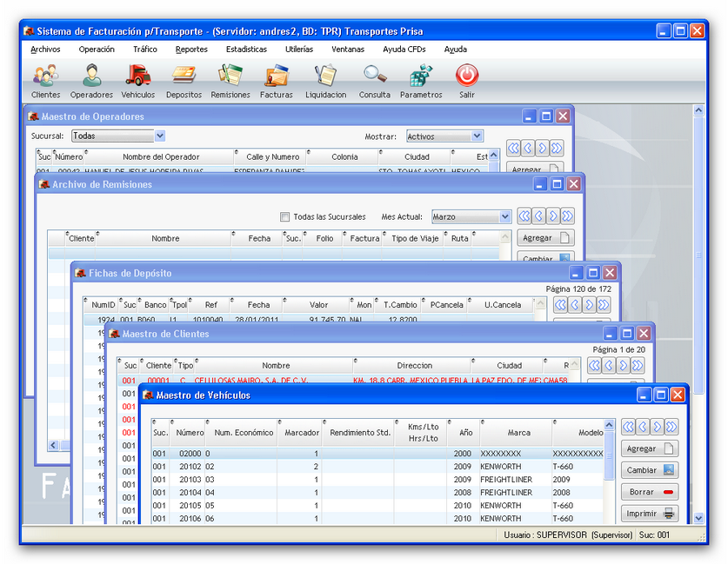Open the Parametros toolbar icon
This screenshot has width=728, height=564.
[x=421, y=82]
